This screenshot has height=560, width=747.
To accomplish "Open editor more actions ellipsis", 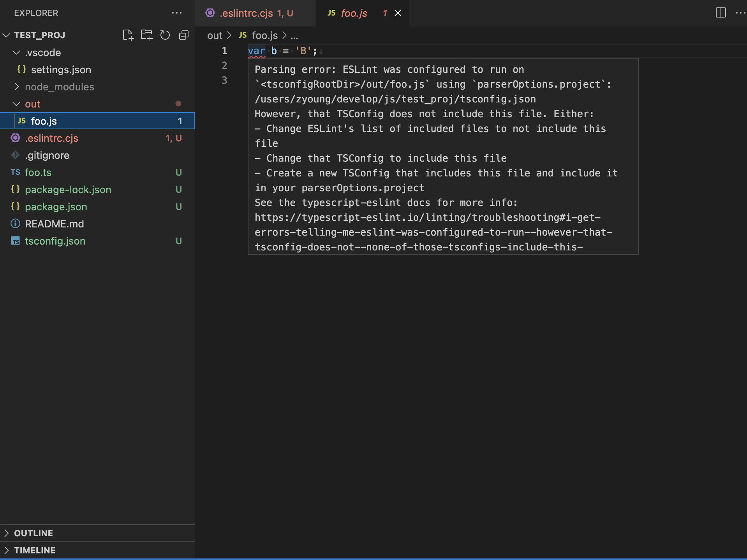I will [741, 13].
